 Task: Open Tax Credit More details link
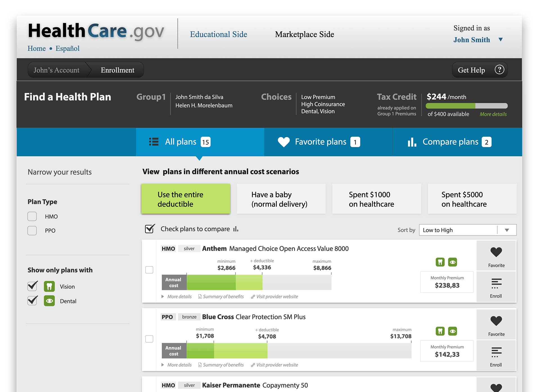pos(493,114)
